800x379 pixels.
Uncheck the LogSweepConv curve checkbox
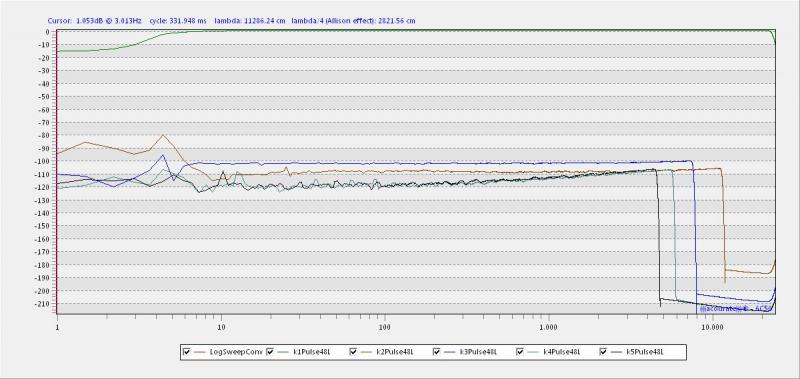click(187, 352)
